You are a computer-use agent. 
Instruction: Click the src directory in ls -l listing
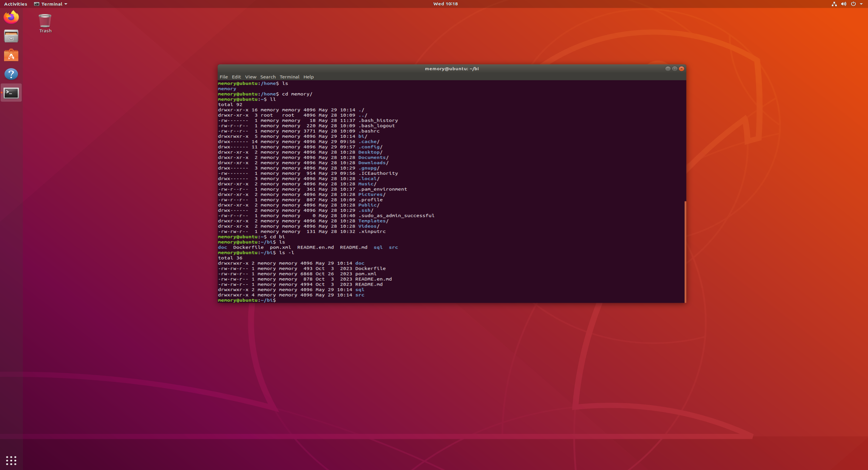tap(360, 295)
